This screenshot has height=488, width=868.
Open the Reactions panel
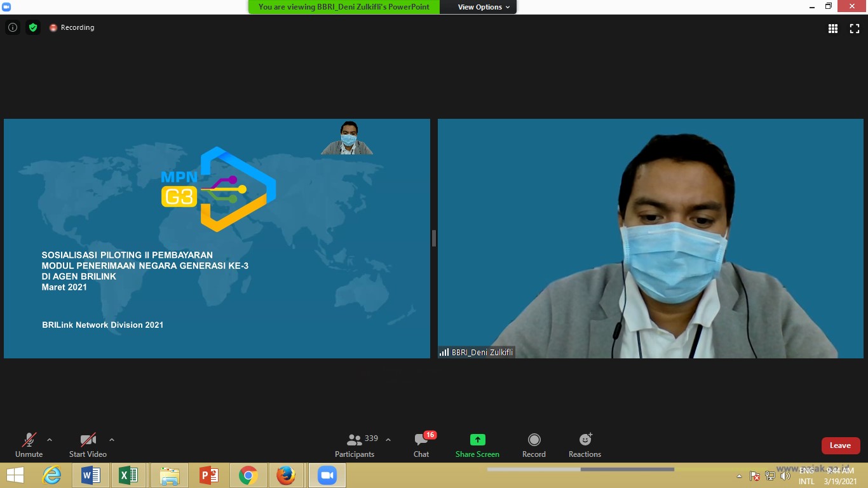point(585,445)
